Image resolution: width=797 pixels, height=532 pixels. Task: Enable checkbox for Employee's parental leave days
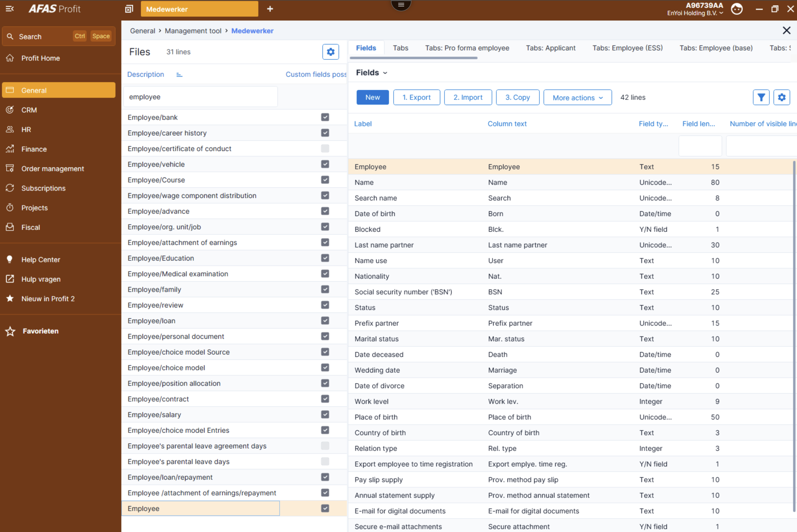coord(325,461)
